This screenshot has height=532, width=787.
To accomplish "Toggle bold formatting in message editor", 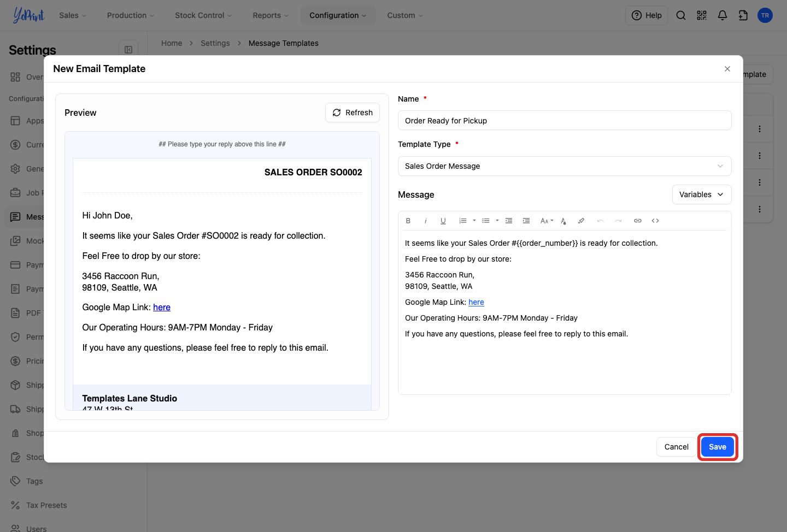I will click(x=408, y=221).
